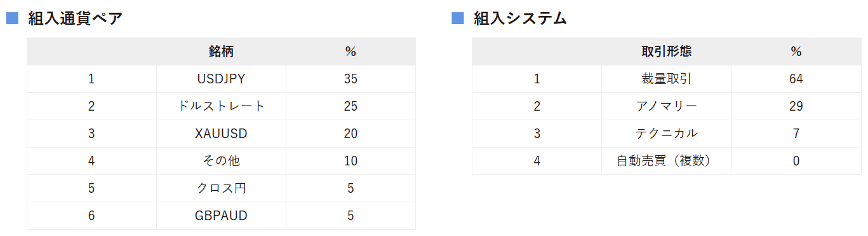Image resolution: width=868 pixels, height=236 pixels.
Task: Click the 35 percent value for USDJPY
Action: point(351,79)
